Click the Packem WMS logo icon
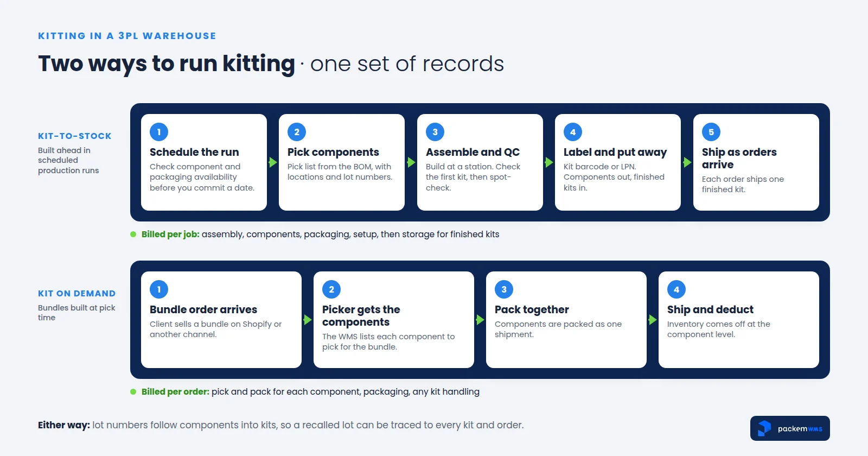Screen dimensions: 868x456 [764, 428]
